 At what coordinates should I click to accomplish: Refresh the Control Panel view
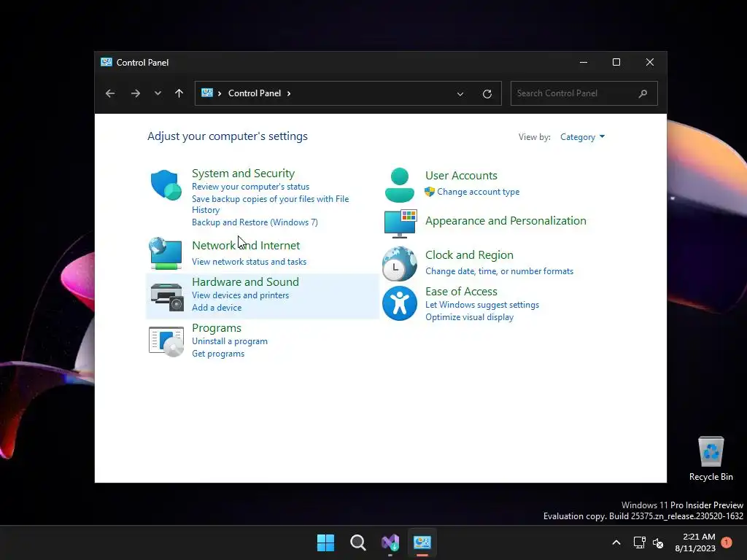(487, 94)
